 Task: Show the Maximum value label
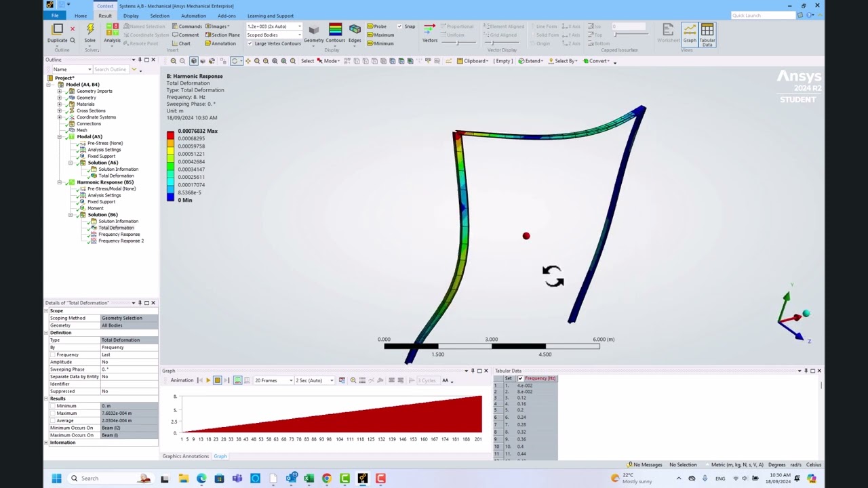380,35
